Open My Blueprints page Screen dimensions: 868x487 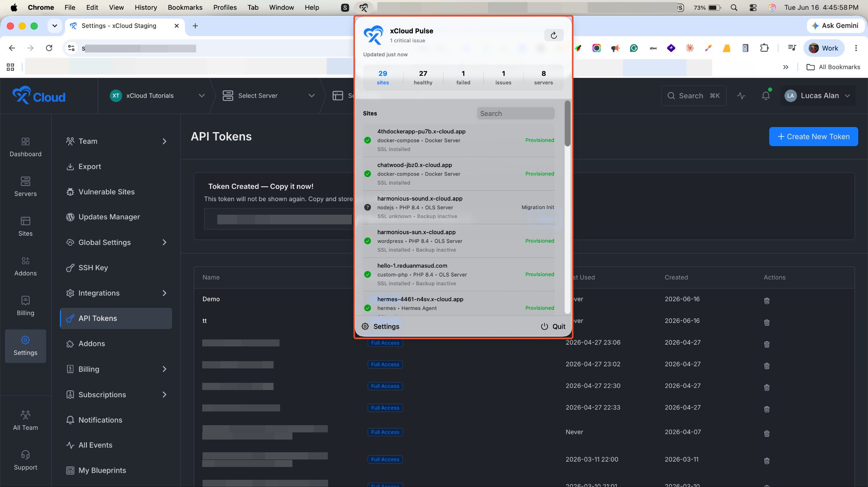pyautogui.click(x=116, y=470)
